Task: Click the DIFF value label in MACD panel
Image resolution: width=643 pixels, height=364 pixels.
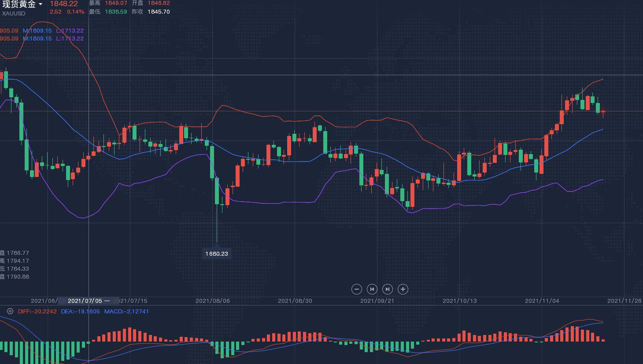Action: click(37, 311)
